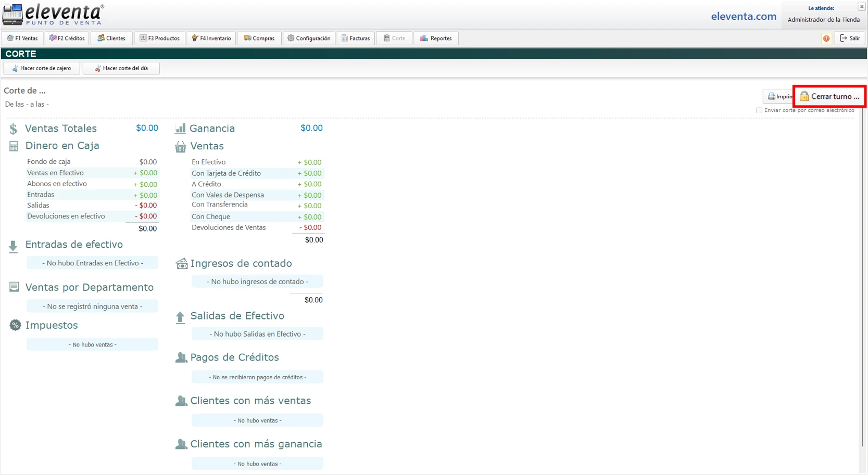Image resolution: width=868 pixels, height=475 pixels.
Task: Click the Cerrar turno button
Action: click(829, 97)
